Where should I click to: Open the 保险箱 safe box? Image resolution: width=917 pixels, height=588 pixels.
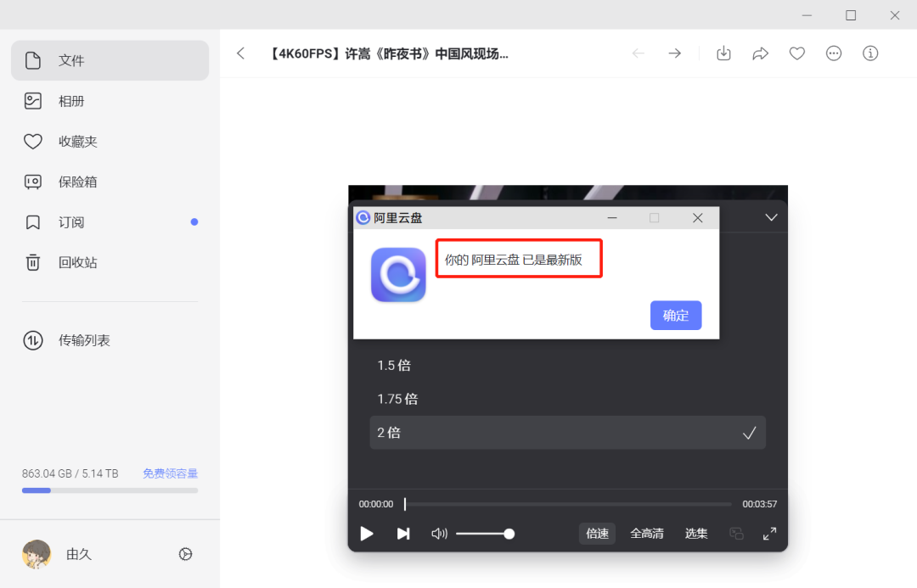pyautogui.click(x=110, y=182)
